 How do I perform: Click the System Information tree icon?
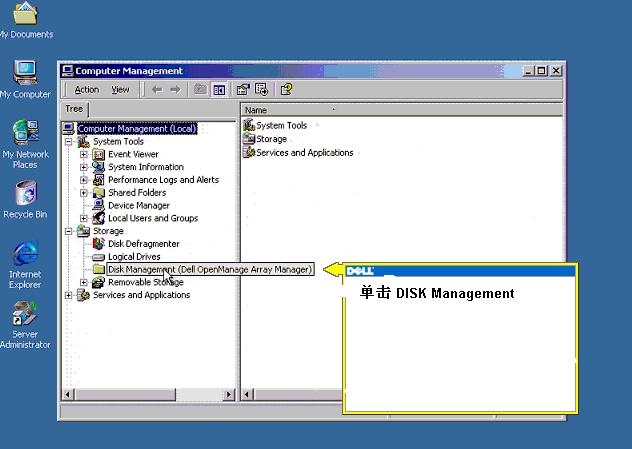(98, 167)
